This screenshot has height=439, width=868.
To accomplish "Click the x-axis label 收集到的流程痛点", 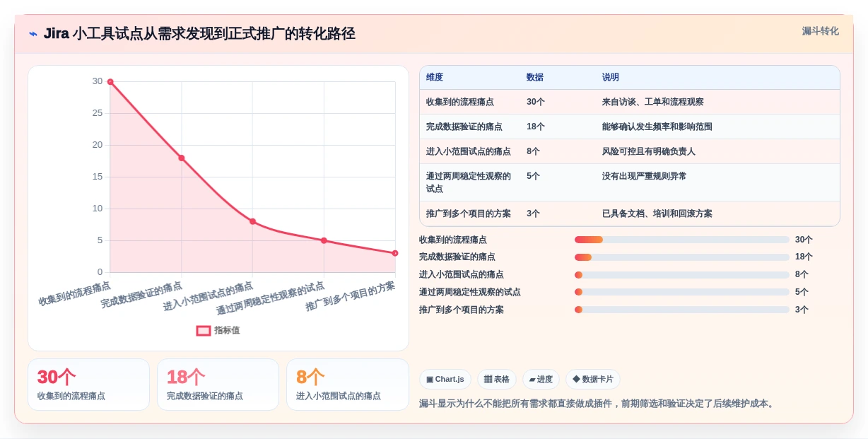I will tap(75, 293).
